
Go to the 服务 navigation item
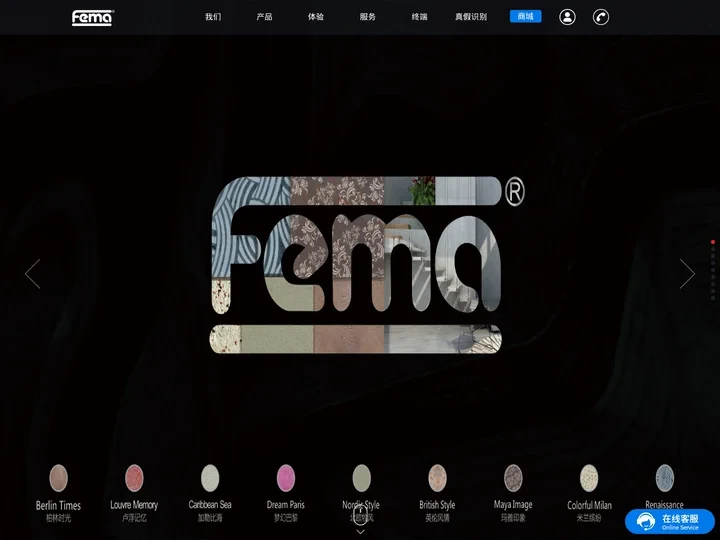pyautogui.click(x=368, y=17)
